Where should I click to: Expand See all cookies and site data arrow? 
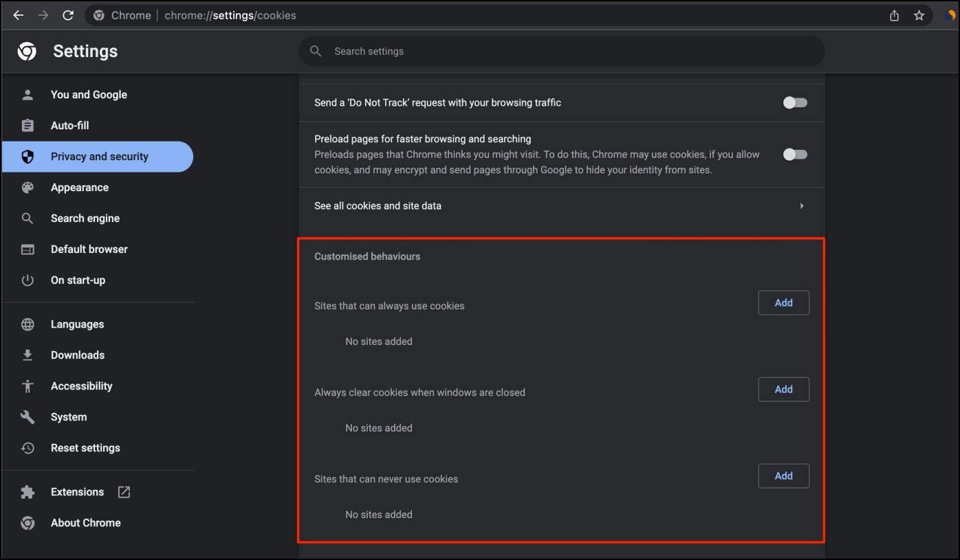(802, 206)
